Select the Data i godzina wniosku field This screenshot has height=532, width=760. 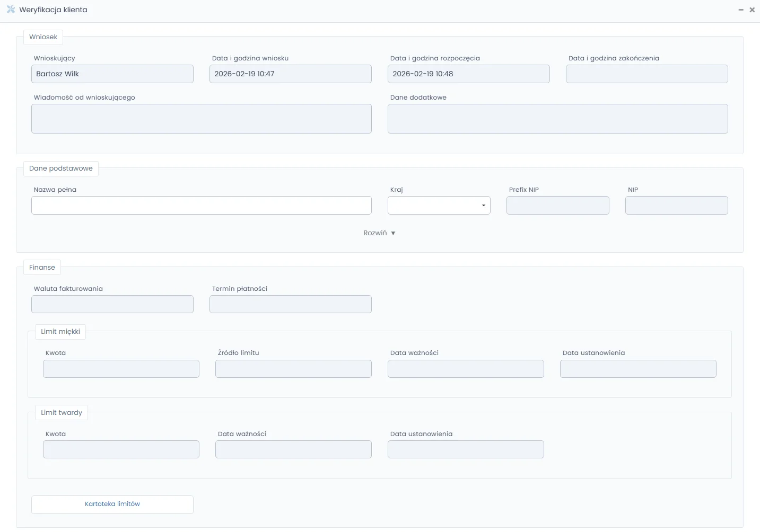(291, 74)
